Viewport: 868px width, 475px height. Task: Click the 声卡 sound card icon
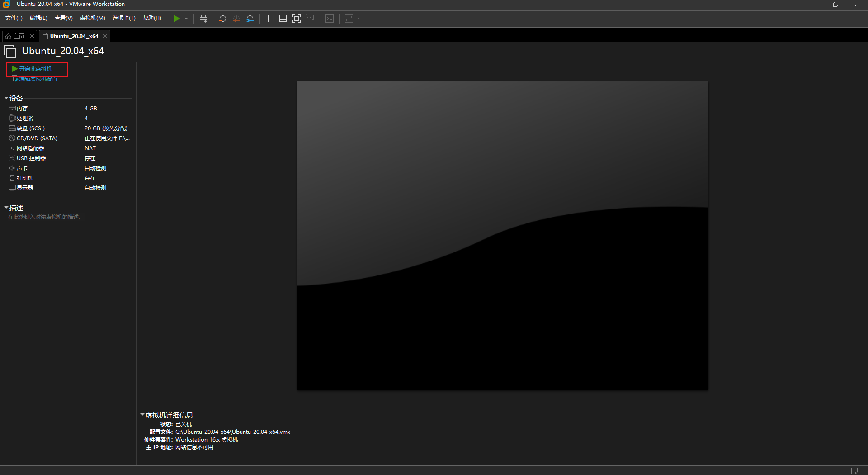coord(12,168)
